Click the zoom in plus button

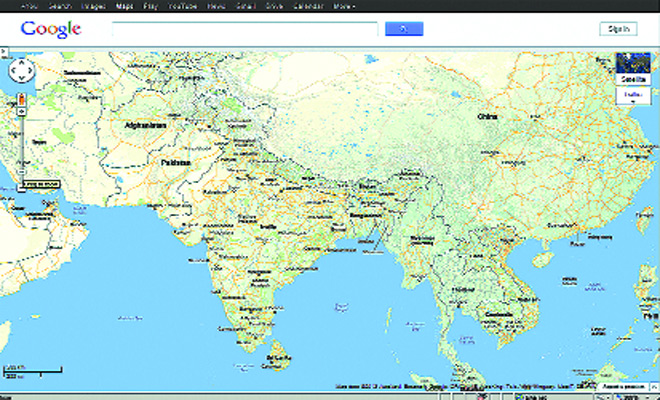[21, 111]
